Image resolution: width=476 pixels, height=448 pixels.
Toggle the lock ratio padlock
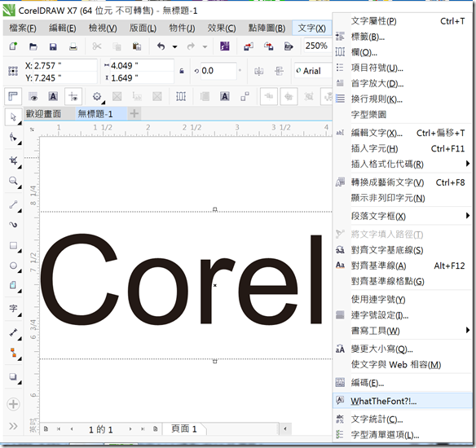(x=182, y=71)
